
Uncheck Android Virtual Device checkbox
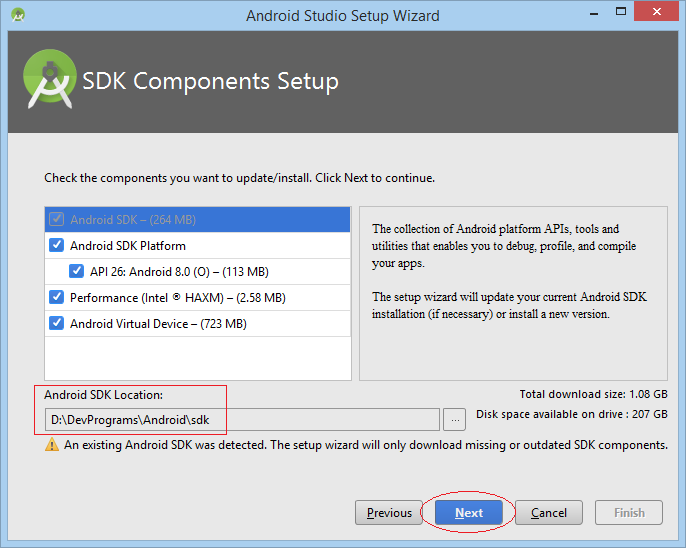56,323
